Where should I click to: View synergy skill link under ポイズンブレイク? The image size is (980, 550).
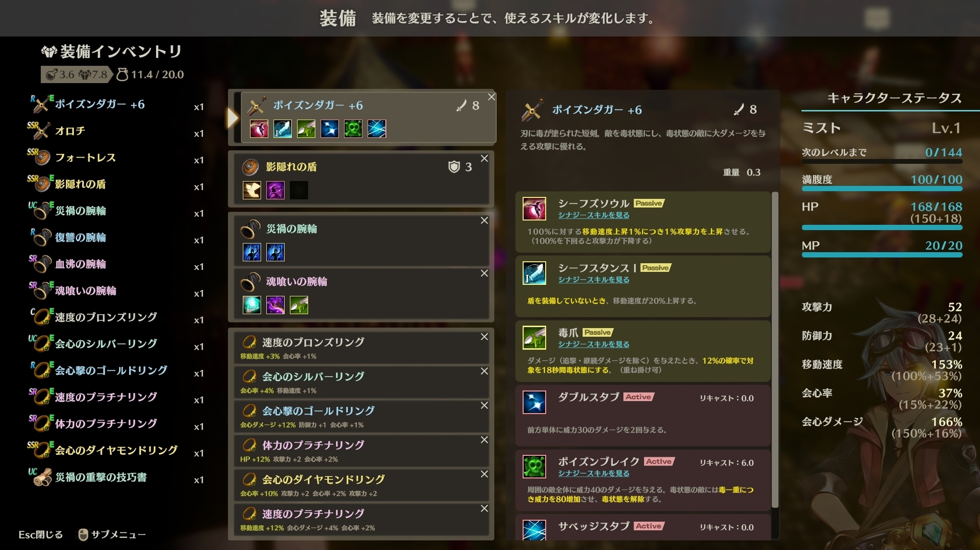tap(593, 473)
